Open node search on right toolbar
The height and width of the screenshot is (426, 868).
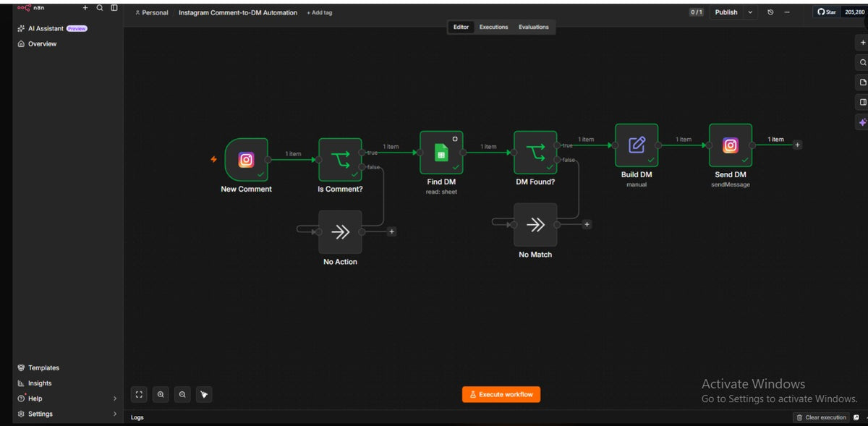[862, 63]
